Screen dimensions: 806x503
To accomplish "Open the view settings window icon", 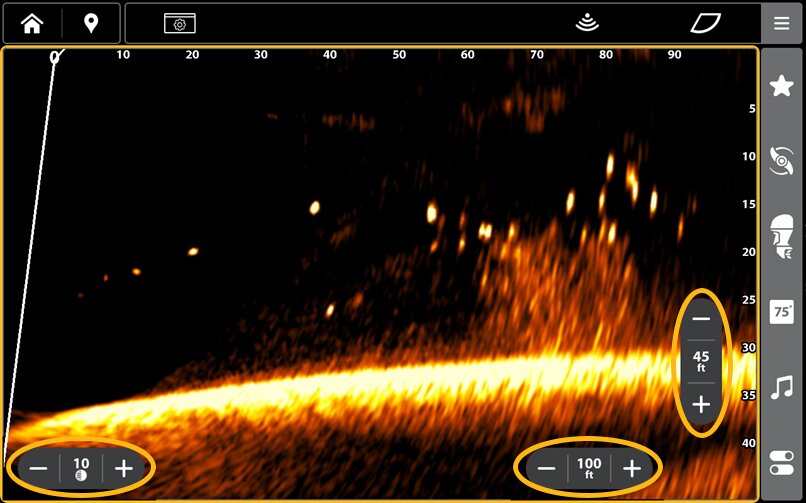I will (x=179, y=24).
